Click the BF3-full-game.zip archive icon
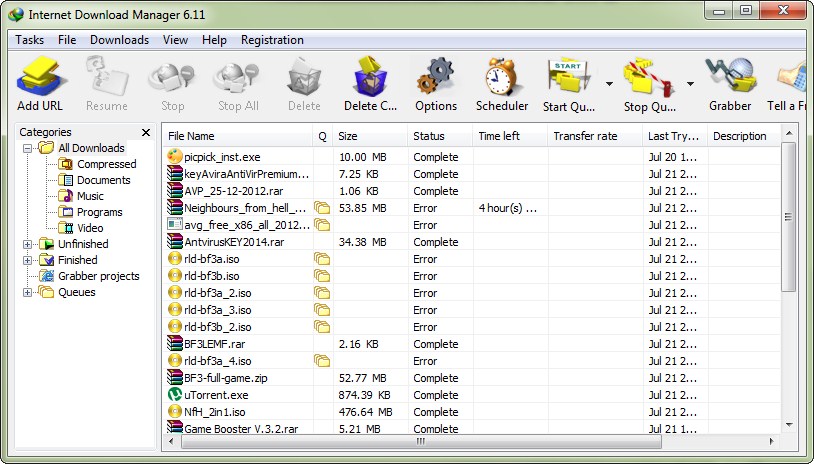Viewport: 814px width, 464px height. [175, 377]
